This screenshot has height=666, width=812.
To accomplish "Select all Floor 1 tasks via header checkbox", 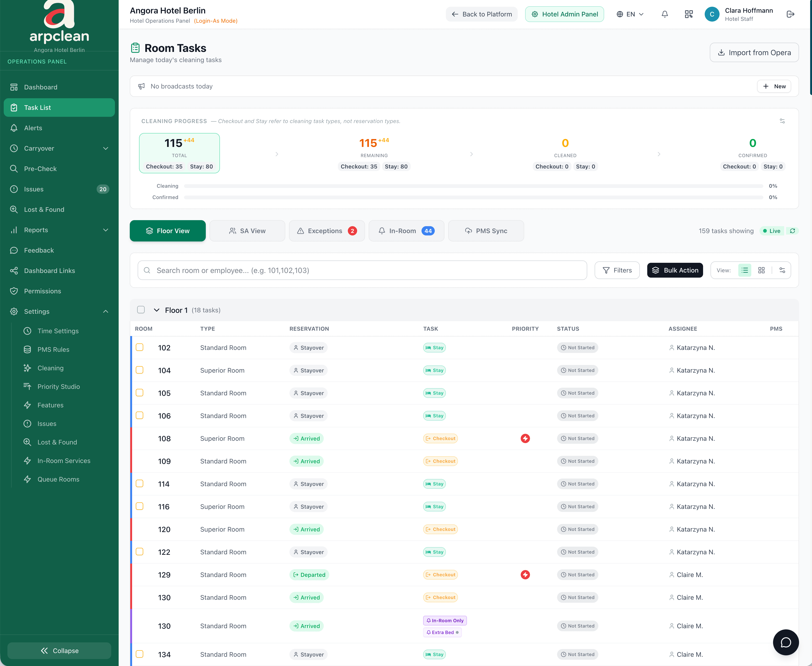I will (x=141, y=310).
